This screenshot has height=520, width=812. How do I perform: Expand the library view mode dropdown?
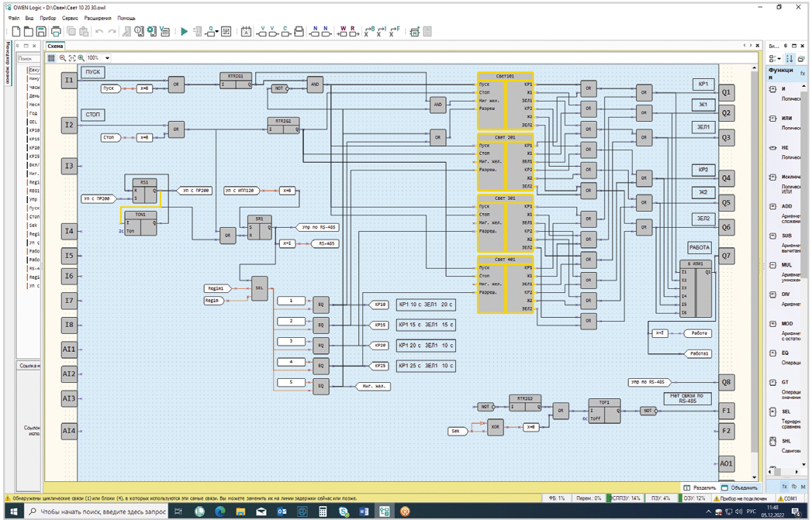tap(775, 59)
